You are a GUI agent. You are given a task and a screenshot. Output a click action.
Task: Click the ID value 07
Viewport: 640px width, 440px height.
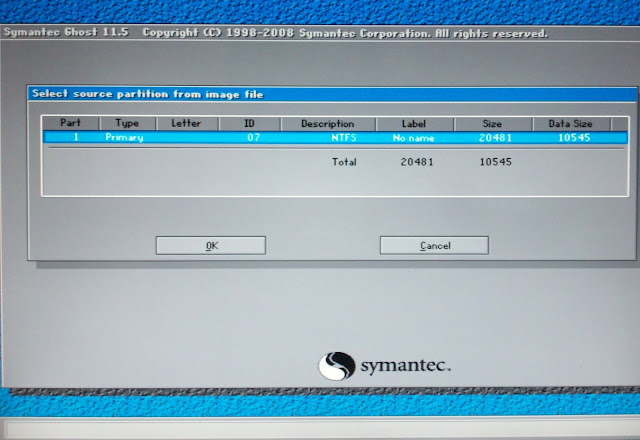click(253, 137)
